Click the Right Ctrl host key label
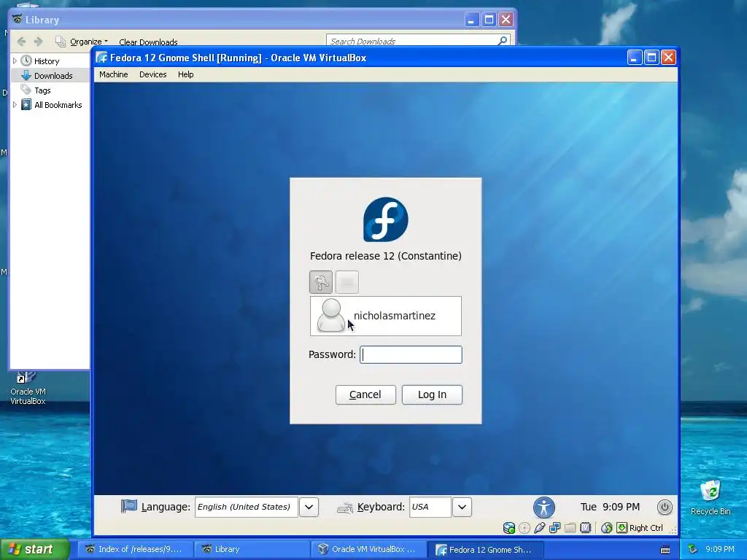Image resolution: width=747 pixels, height=560 pixels. (x=646, y=528)
